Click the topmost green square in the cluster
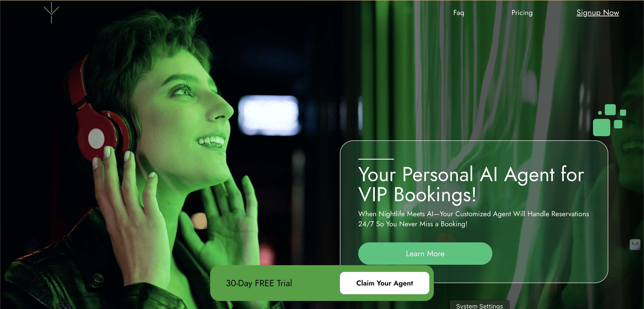644x309 pixels. click(610, 110)
